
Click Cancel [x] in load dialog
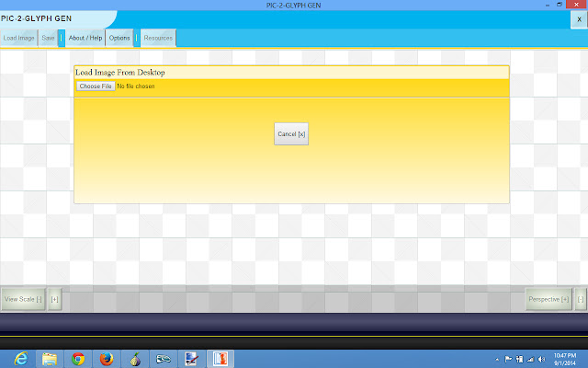point(291,133)
